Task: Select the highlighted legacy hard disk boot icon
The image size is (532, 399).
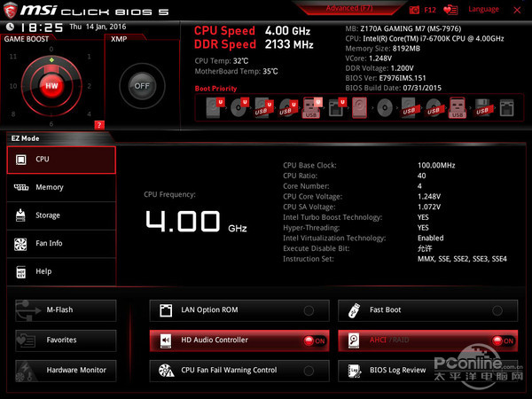Action: [x=360, y=108]
